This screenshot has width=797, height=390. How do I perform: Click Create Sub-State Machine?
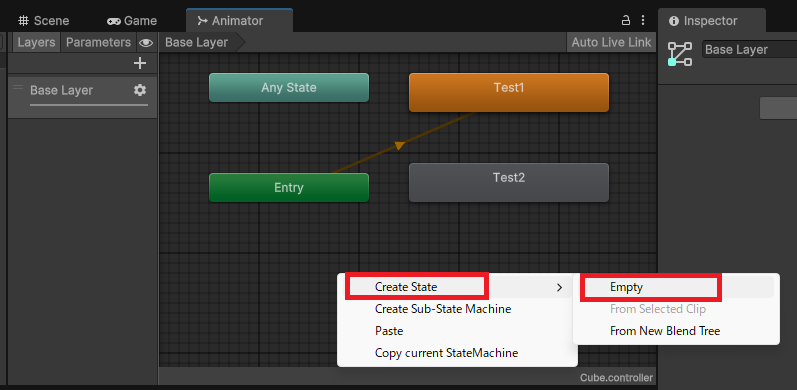[443, 309]
